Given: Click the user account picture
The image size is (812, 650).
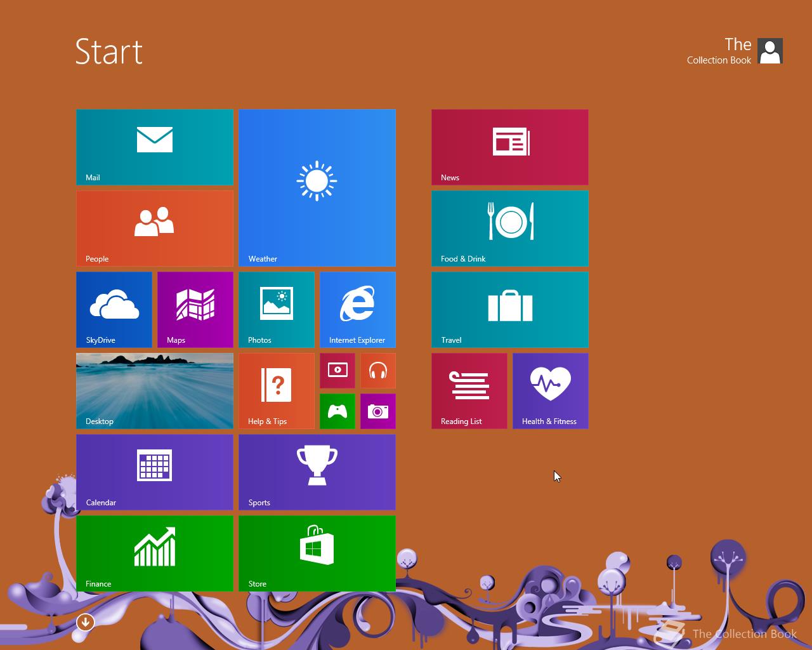Looking at the screenshot, I should point(770,51).
